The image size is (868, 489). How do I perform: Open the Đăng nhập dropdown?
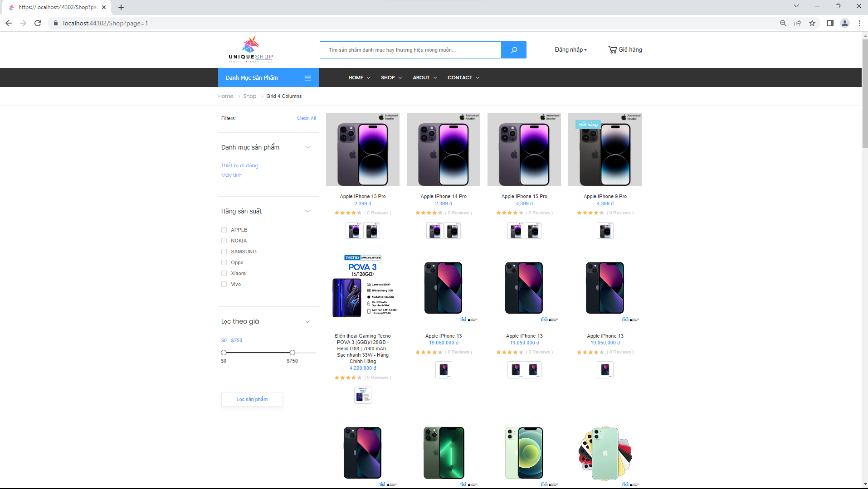(x=570, y=50)
